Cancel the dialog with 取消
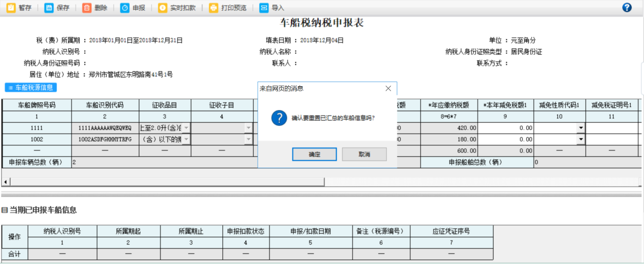Image resolution: width=644 pixels, height=266 pixels. click(364, 154)
